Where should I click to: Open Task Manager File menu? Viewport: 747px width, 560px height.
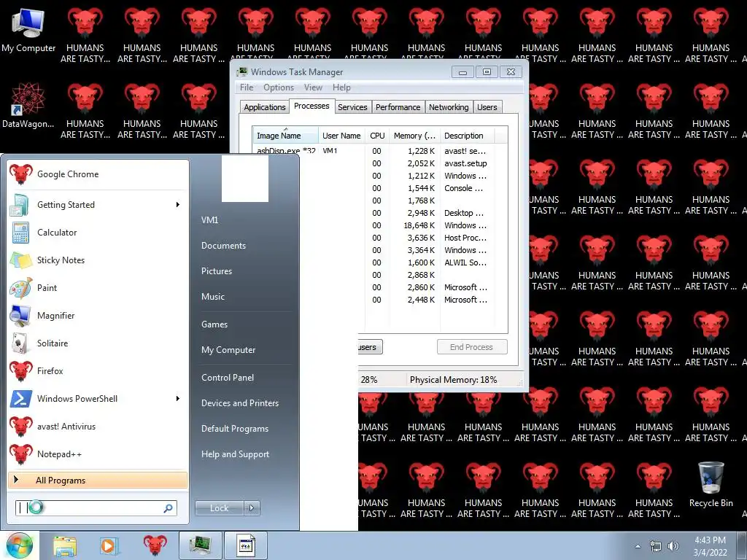(x=247, y=87)
